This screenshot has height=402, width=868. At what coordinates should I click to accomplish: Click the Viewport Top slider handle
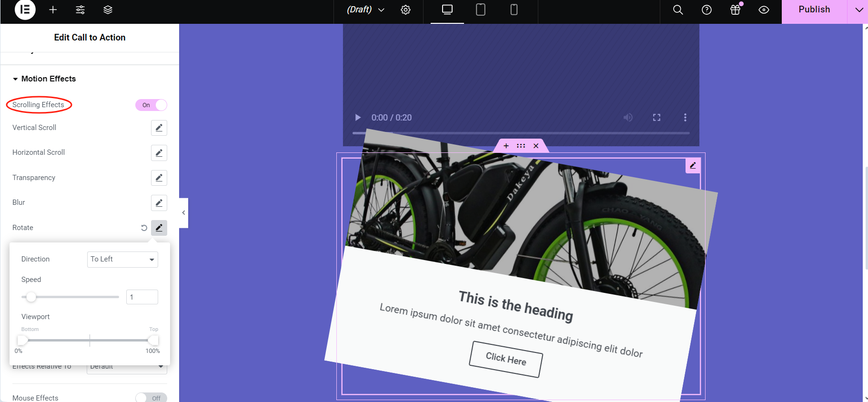point(153,340)
